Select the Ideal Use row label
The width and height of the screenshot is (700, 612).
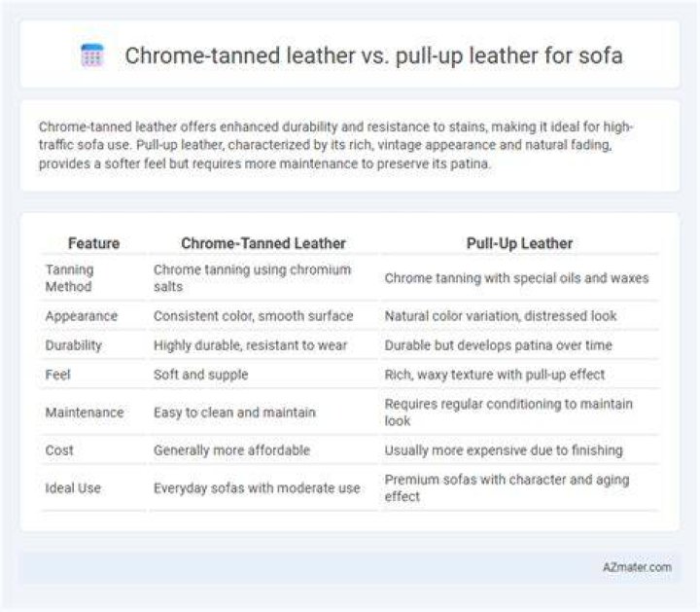[x=73, y=487]
